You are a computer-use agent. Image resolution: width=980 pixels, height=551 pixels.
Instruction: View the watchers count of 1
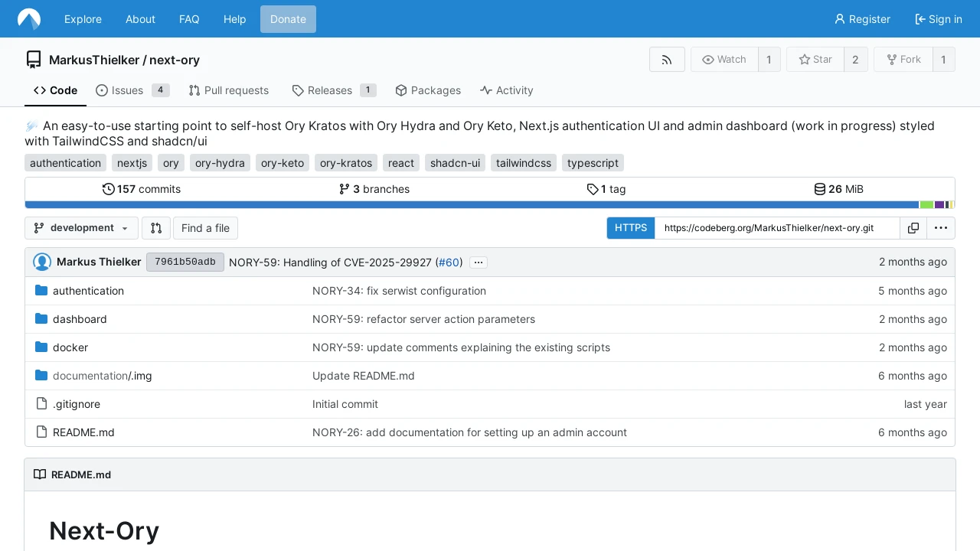[x=769, y=60]
